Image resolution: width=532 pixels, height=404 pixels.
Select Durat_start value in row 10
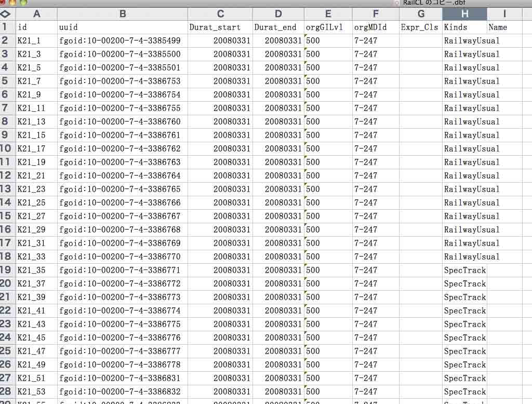point(220,149)
